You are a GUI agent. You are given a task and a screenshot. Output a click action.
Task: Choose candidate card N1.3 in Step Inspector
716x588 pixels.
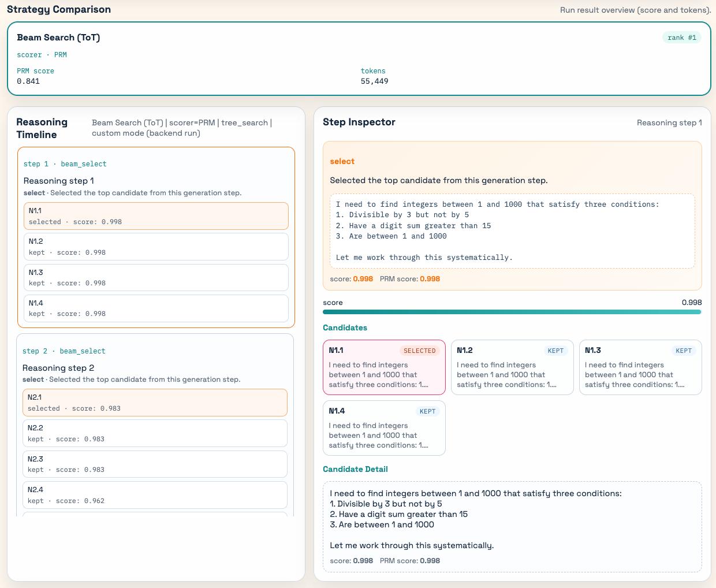pyautogui.click(x=640, y=367)
